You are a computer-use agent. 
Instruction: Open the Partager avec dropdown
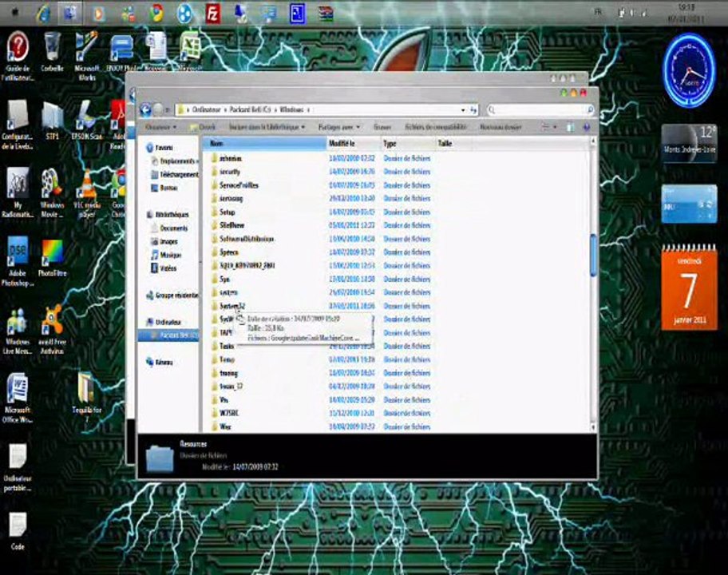coord(339,127)
